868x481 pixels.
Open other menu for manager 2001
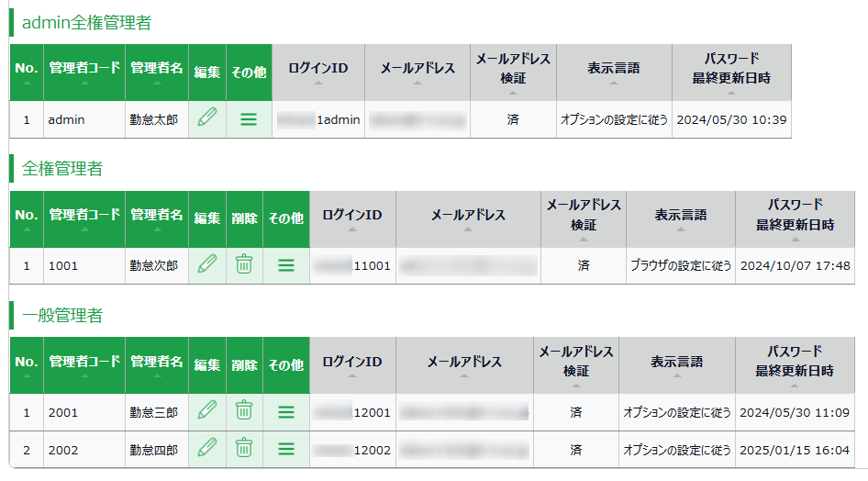(286, 412)
